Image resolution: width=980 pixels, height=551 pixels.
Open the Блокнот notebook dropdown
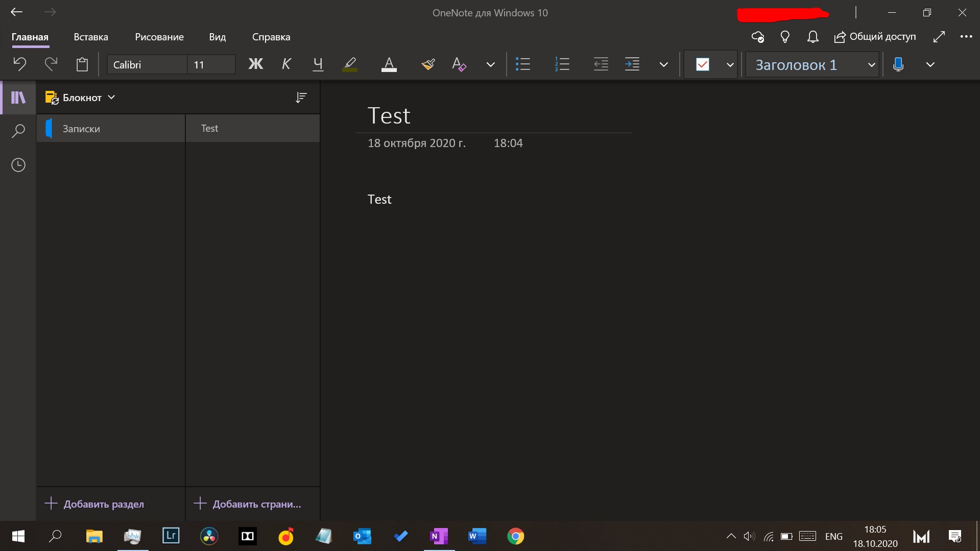click(81, 98)
